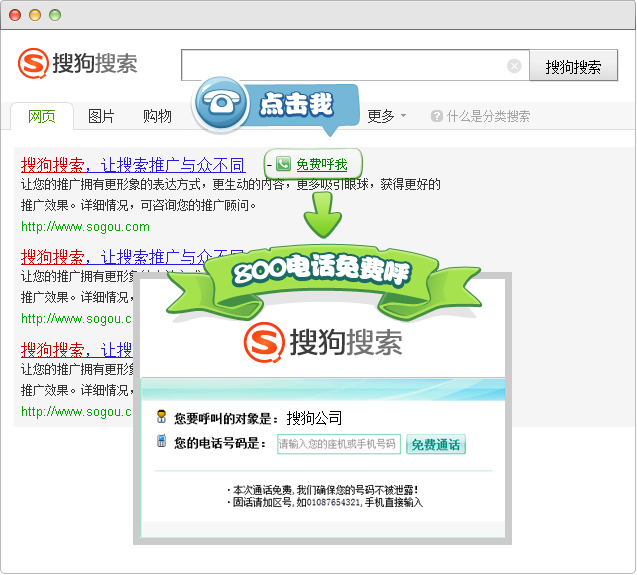The height and width of the screenshot is (575, 637).
Task: Click the blue telephone icon bubble
Action: pos(221,104)
